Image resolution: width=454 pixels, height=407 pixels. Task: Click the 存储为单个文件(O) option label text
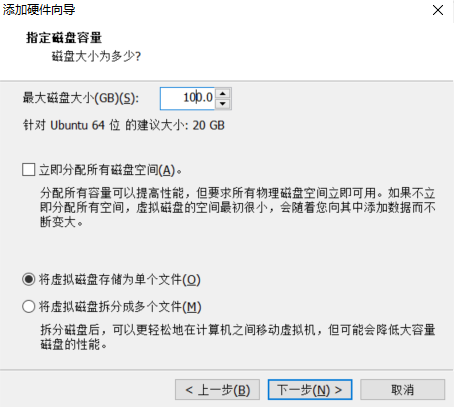(x=120, y=280)
